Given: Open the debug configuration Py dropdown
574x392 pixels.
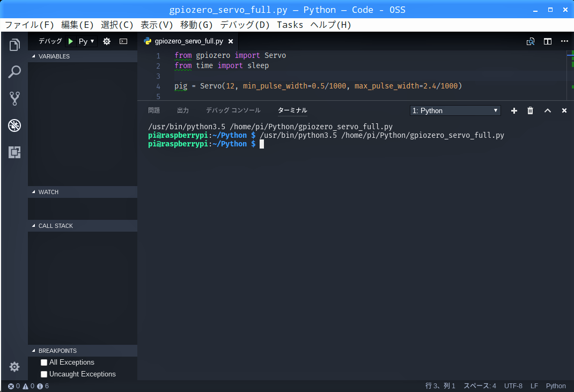Looking at the screenshot, I should 86,41.
